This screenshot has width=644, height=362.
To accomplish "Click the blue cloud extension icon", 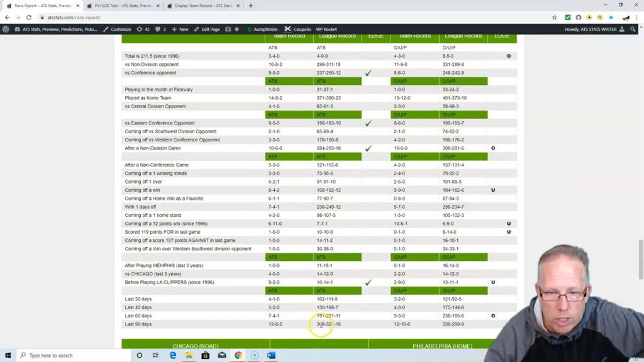I will click(611, 17).
